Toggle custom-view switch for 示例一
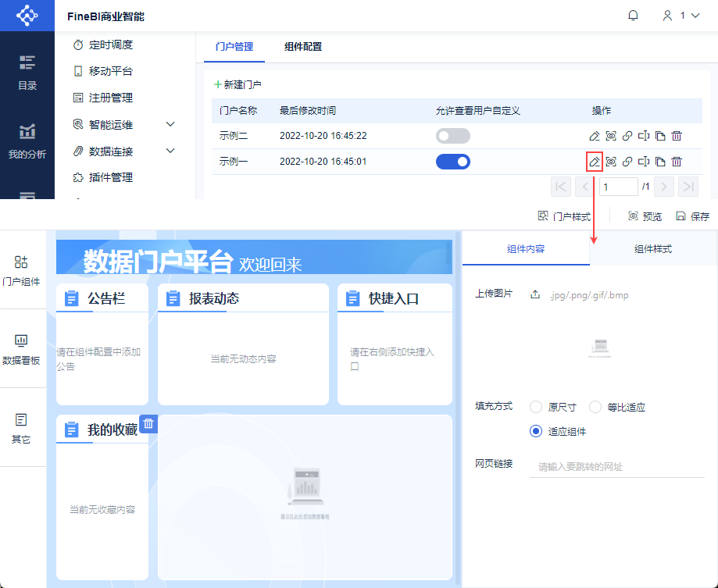 tap(453, 162)
